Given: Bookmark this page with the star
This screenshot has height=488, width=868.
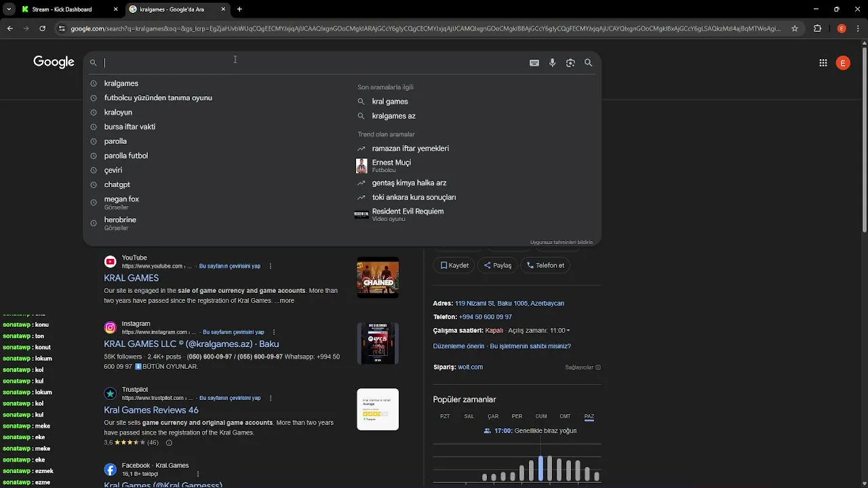Looking at the screenshot, I should pyautogui.click(x=795, y=28).
